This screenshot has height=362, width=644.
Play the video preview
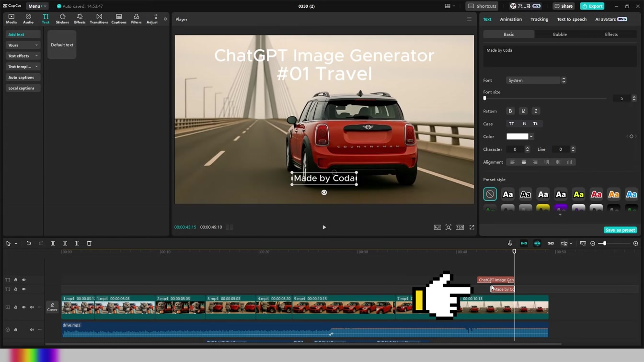(x=324, y=227)
